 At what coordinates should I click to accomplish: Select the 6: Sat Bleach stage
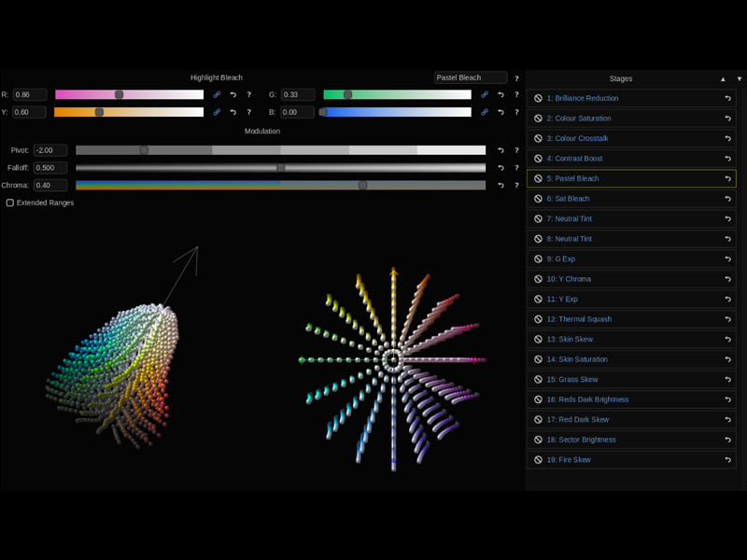tap(616, 198)
